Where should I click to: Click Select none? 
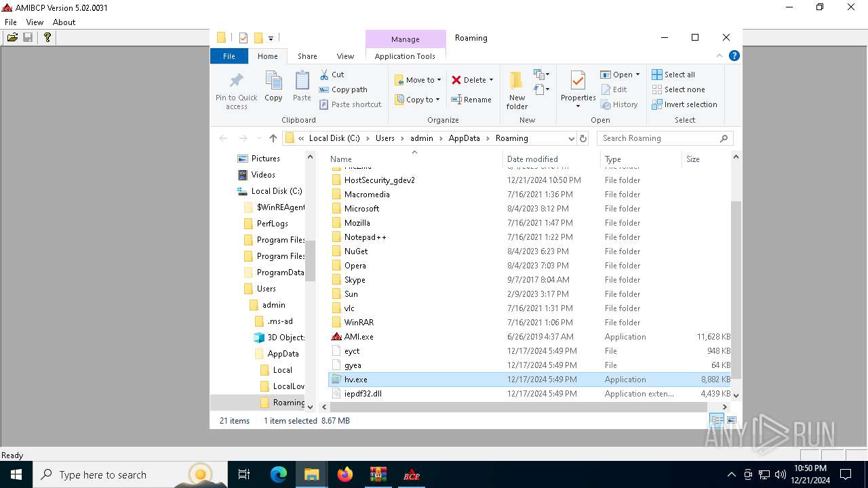point(678,89)
